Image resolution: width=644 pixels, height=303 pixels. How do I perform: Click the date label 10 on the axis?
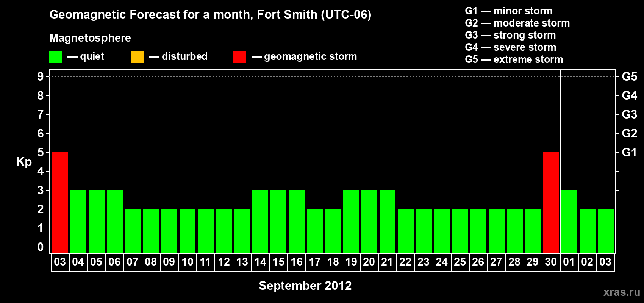(x=187, y=262)
